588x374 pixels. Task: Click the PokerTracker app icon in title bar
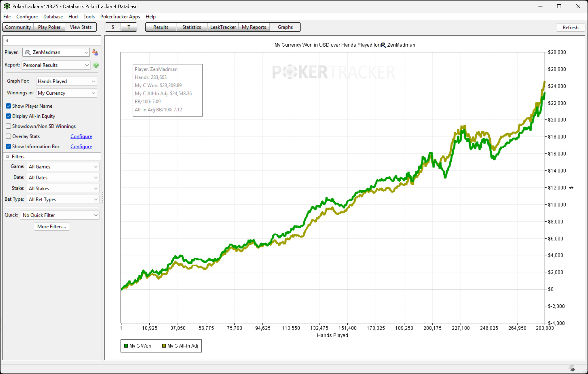[7, 6]
